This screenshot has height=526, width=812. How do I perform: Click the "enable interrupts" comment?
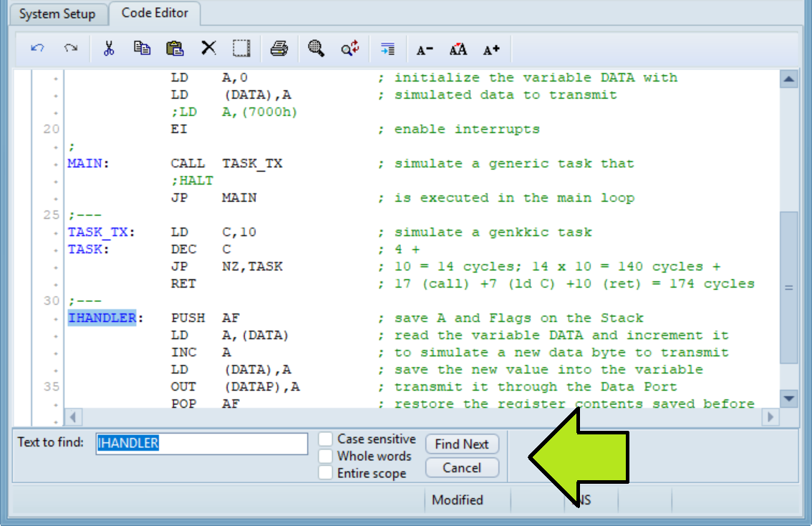467,130
